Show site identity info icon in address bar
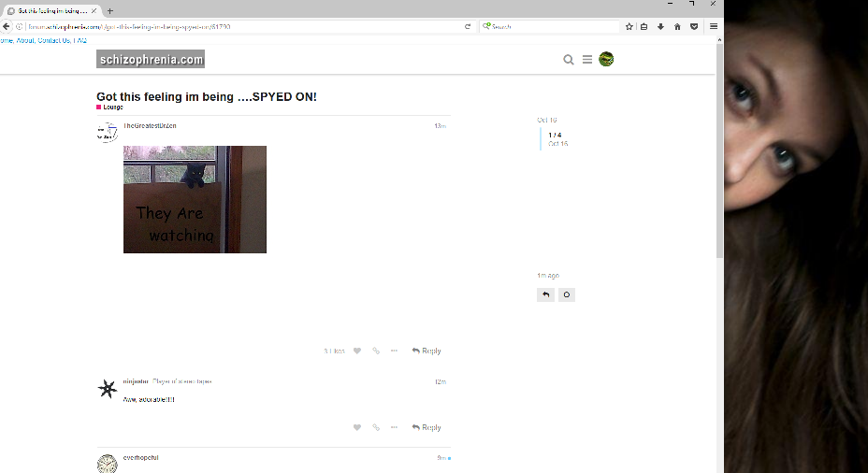The image size is (868, 473). click(x=19, y=26)
